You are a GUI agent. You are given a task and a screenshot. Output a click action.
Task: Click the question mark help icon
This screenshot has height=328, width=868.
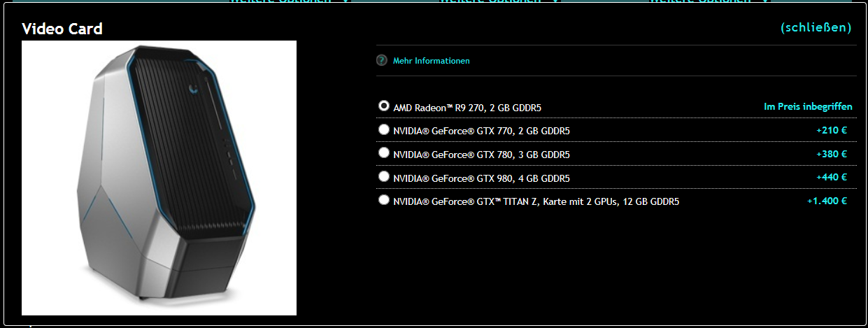[x=382, y=60]
